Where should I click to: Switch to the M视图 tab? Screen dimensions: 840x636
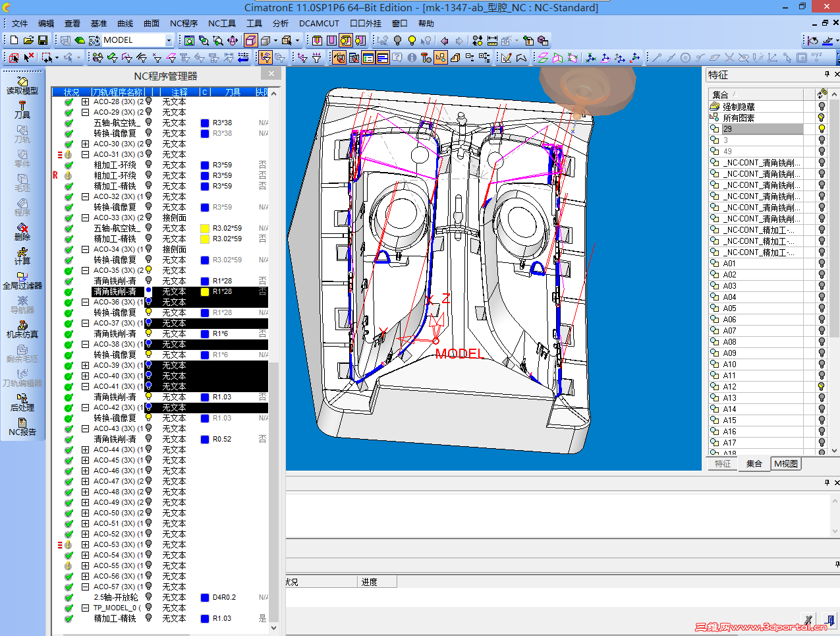[786, 464]
